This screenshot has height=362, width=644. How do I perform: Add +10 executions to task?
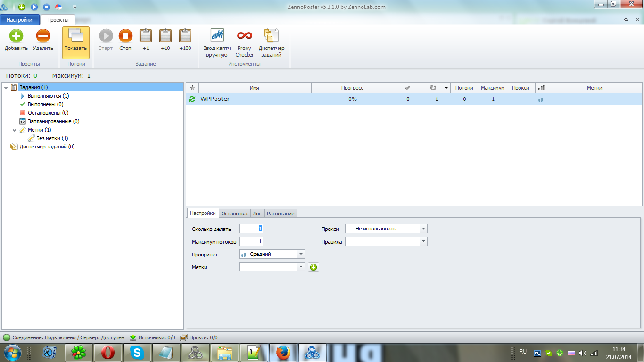tap(165, 41)
